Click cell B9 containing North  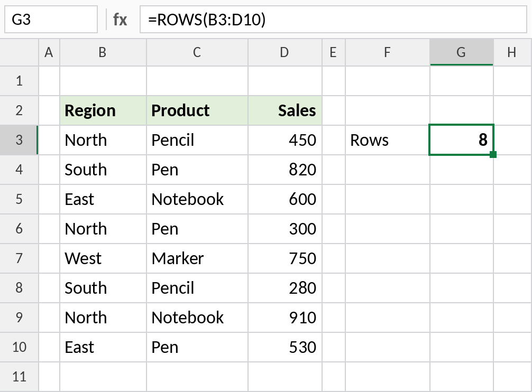tap(103, 318)
